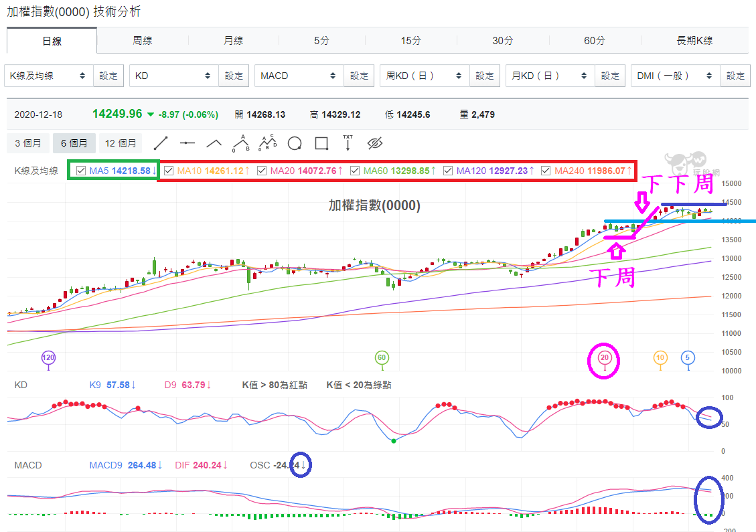The image size is (756, 532).
Task: Select the 3 個月 time range
Action: point(28,143)
